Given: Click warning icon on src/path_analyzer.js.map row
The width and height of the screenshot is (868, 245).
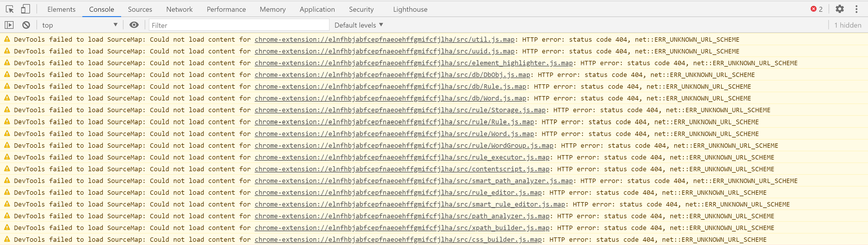Looking at the screenshot, I should [7, 216].
